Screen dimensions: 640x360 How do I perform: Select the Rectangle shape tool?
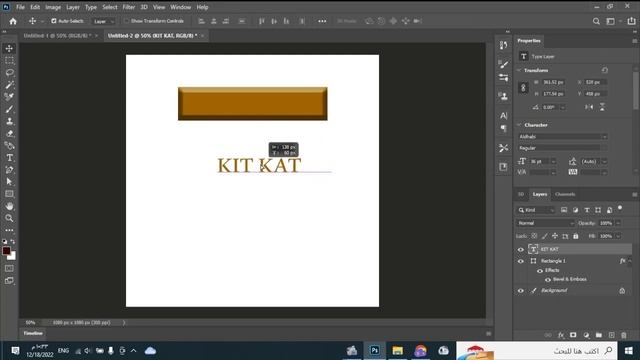point(9,194)
